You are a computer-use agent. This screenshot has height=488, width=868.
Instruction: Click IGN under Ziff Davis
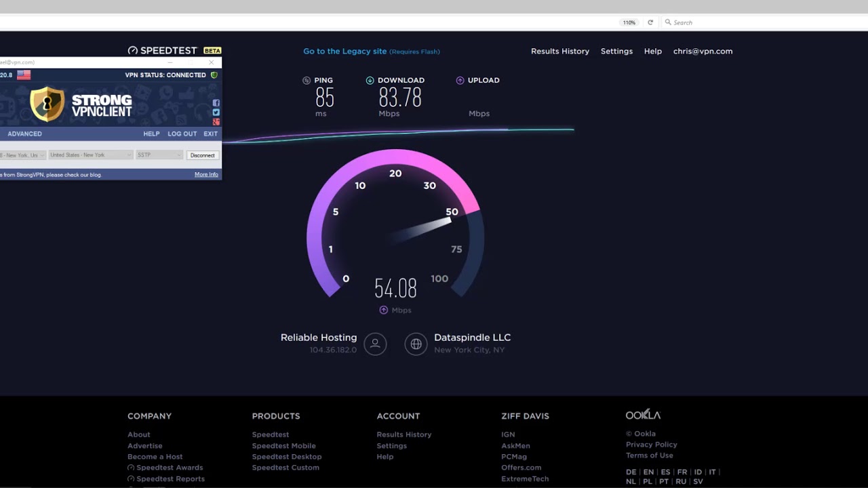pos(508,434)
